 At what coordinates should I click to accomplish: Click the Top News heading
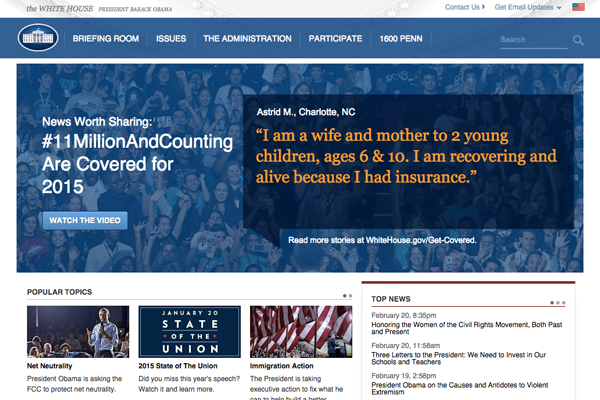[391, 299]
